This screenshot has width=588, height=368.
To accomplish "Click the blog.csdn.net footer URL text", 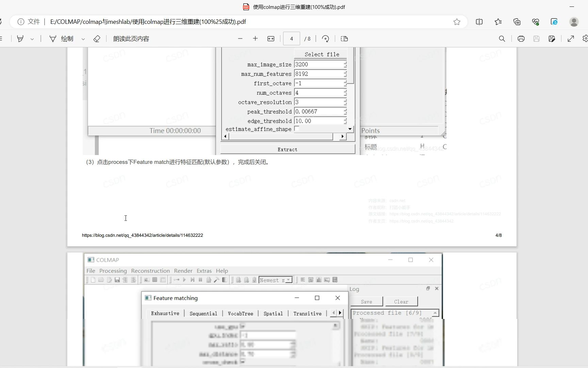I will [143, 235].
